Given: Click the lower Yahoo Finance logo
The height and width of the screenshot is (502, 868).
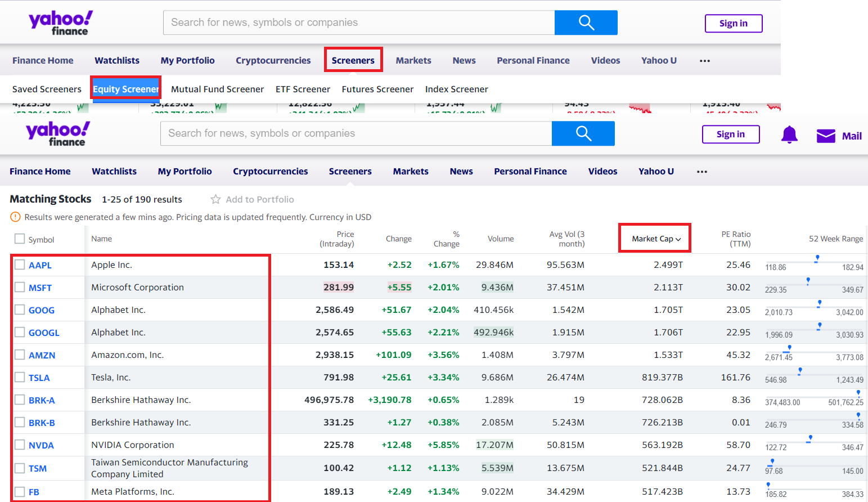Looking at the screenshot, I should [58, 134].
